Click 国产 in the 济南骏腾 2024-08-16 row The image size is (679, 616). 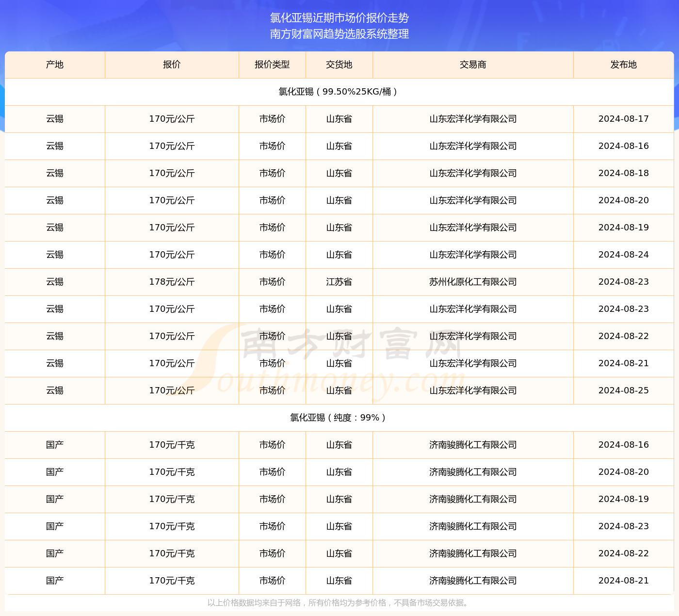click(55, 445)
